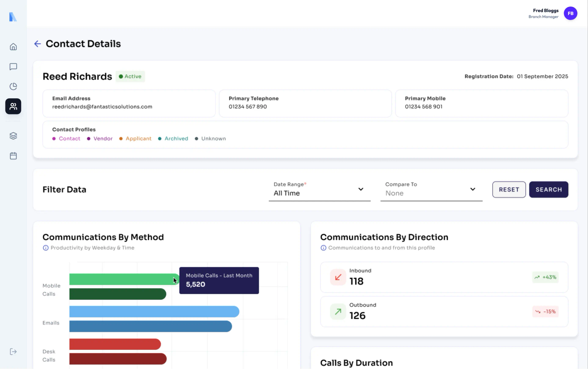Click the dark green Mobile Calls bar

(118, 294)
